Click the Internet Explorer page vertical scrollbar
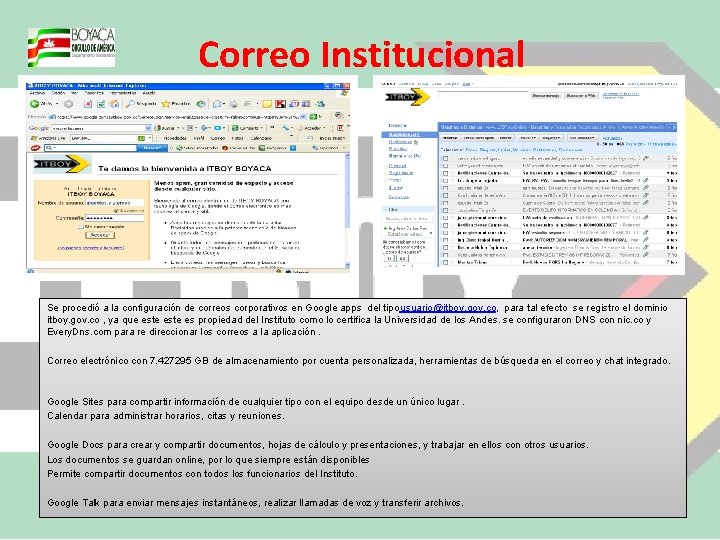720x540 pixels. click(347, 210)
